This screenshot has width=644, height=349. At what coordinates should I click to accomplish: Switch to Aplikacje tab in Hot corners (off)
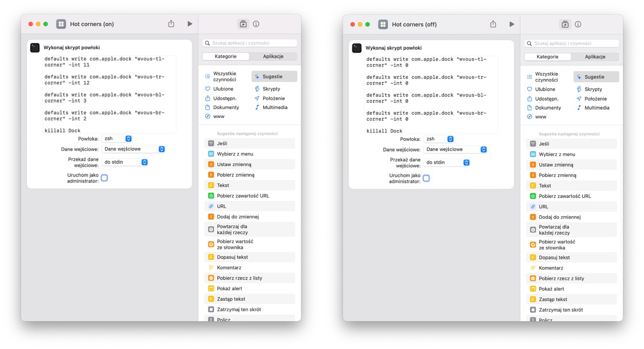595,57
